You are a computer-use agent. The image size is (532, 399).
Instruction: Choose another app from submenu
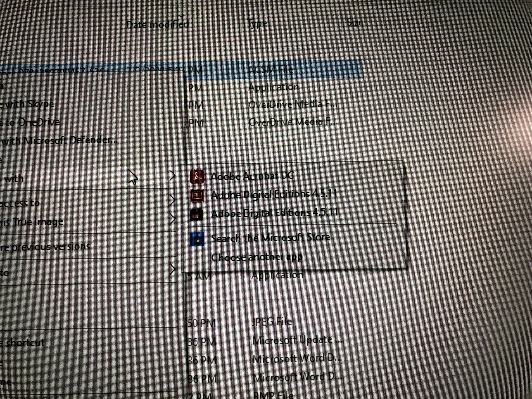pyautogui.click(x=257, y=257)
